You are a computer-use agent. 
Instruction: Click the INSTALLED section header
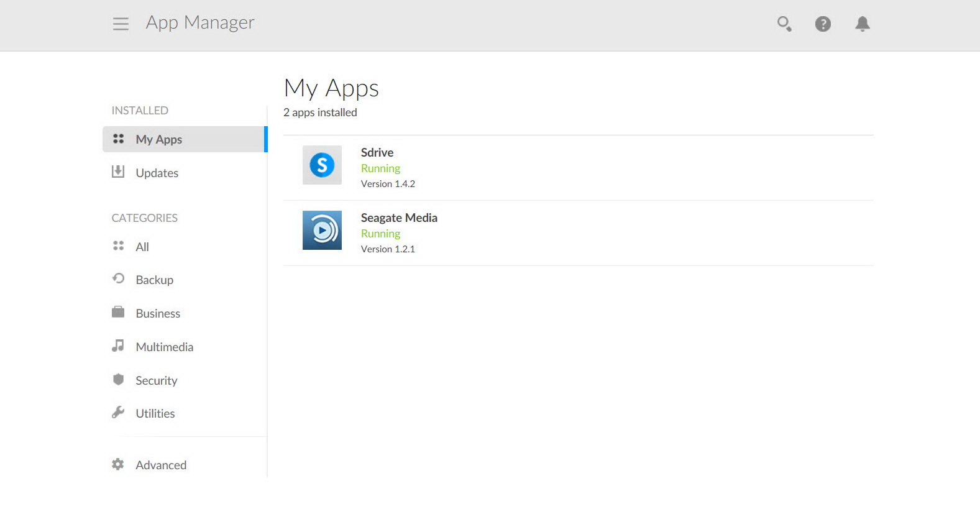(x=140, y=111)
